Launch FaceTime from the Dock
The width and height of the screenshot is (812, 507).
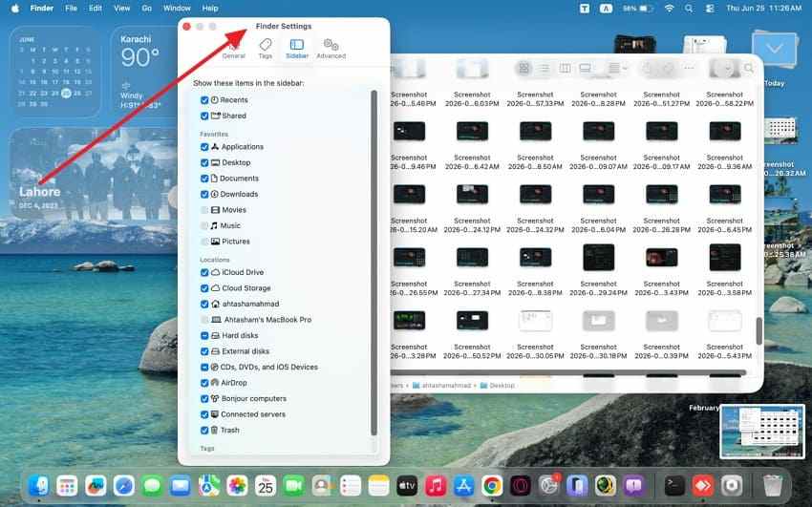293,486
